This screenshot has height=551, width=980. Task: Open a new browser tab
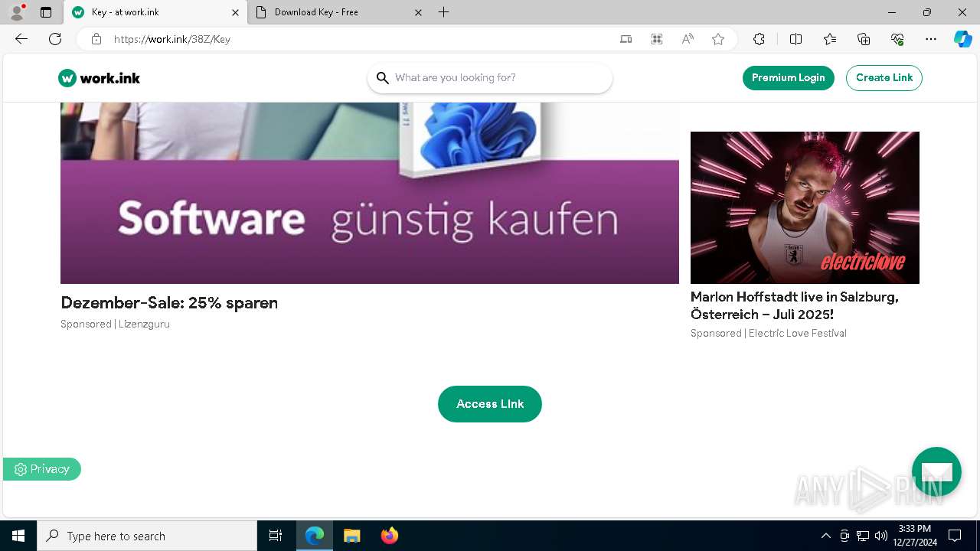(x=444, y=12)
